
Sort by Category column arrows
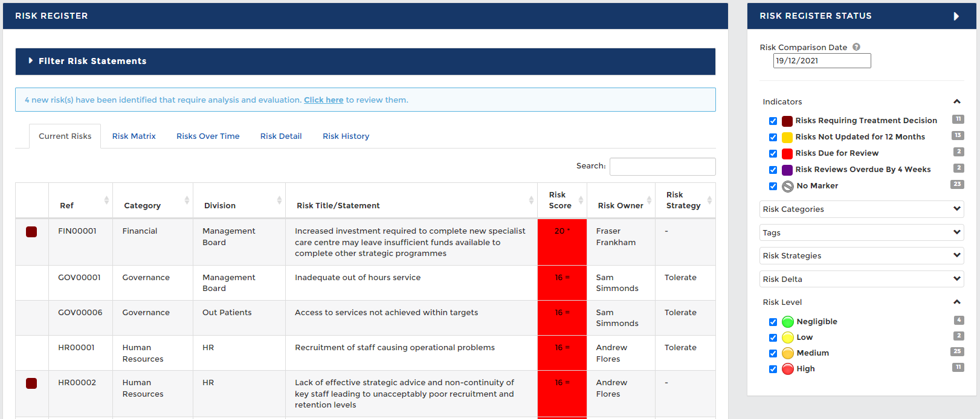tap(187, 200)
